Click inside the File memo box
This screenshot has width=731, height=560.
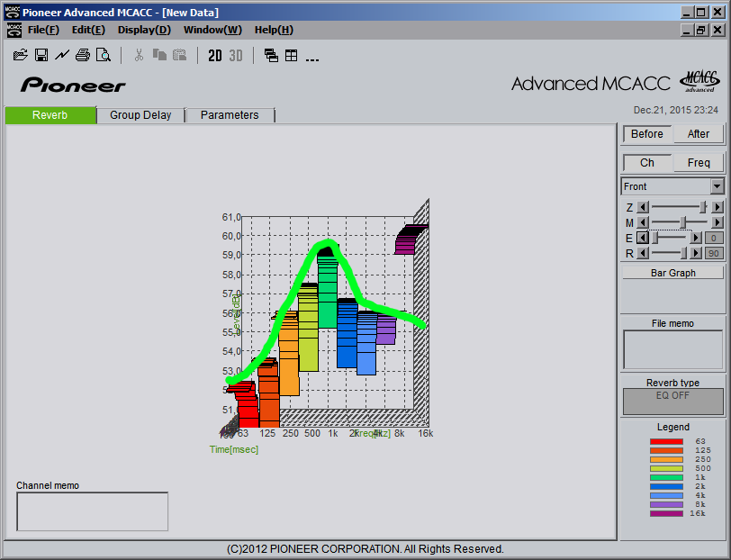(x=672, y=349)
